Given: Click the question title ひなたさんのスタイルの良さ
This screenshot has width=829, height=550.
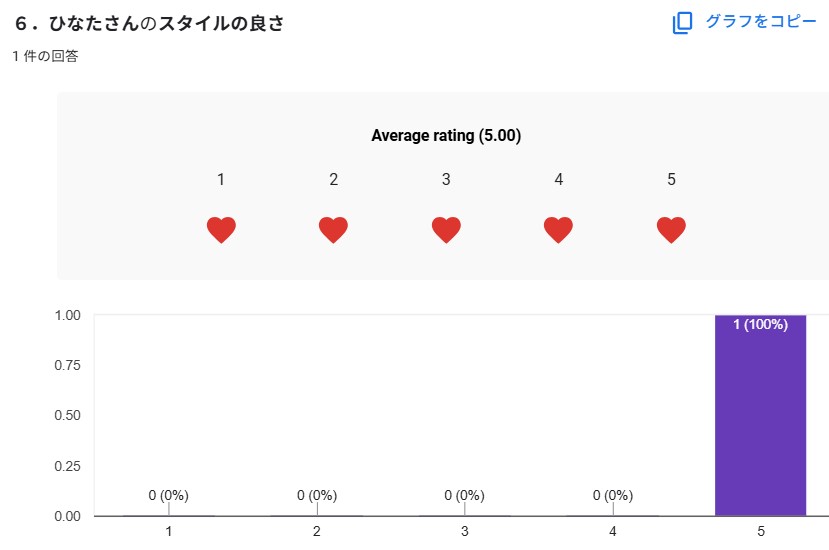Looking at the screenshot, I should point(150,24).
